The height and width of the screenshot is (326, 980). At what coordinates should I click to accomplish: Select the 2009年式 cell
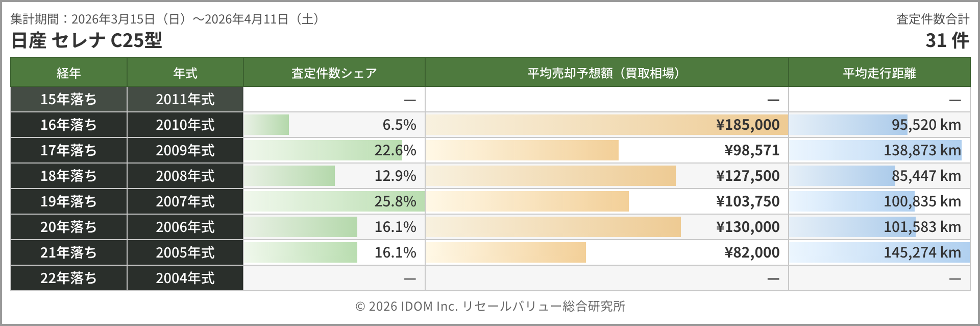tap(185, 150)
